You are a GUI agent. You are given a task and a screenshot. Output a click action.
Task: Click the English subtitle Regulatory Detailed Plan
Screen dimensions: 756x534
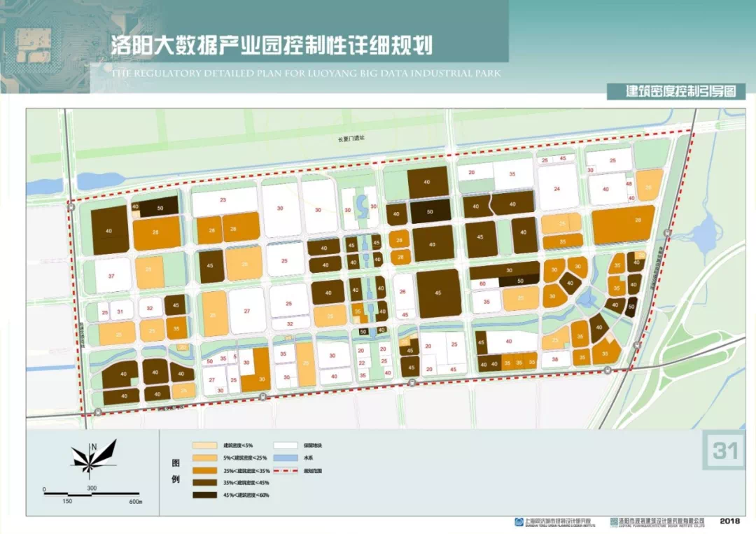pos(306,73)
